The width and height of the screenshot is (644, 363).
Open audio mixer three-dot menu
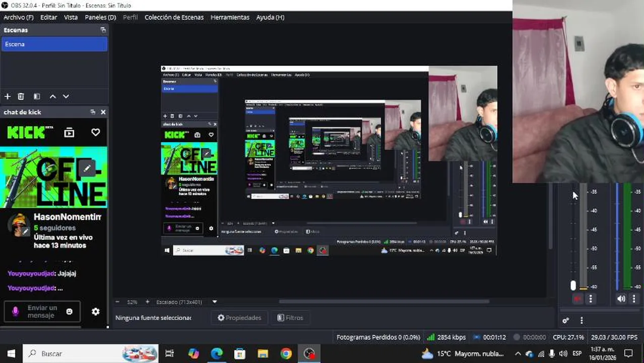(x=582, y=321)
